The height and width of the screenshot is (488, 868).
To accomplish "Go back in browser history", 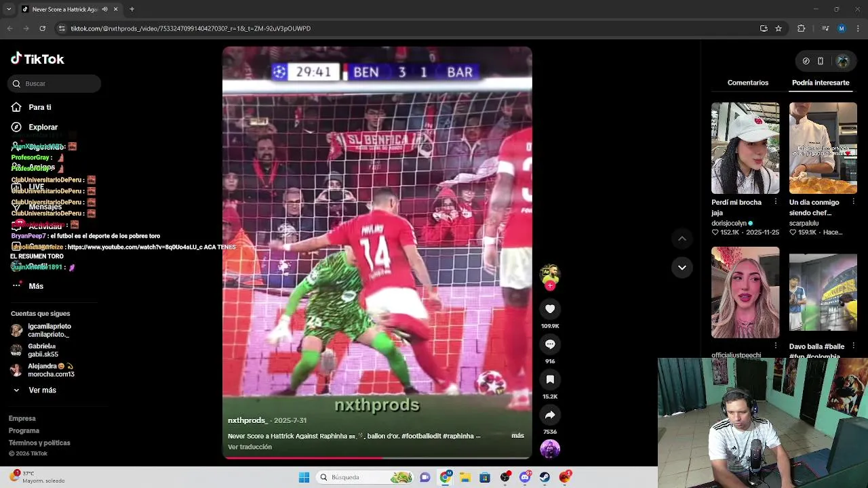I will pos(9,28).
